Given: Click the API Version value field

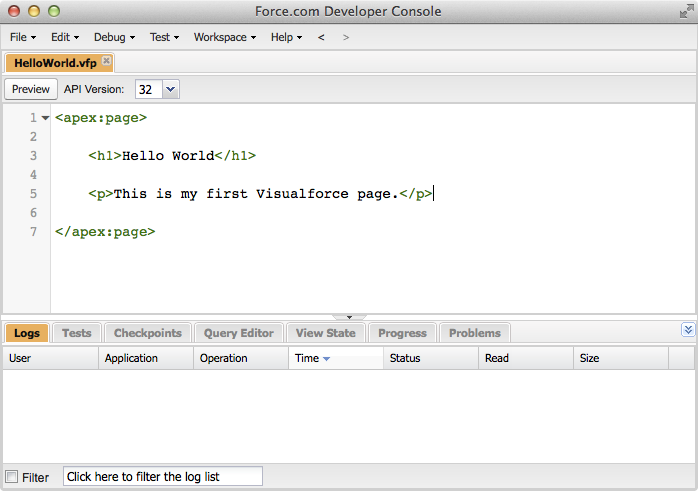Looking at the screenshot, I should point(149,89).
